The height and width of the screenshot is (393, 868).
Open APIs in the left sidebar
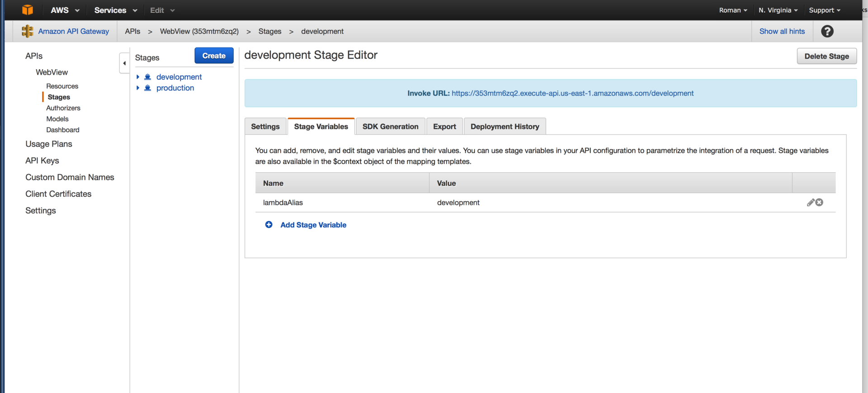click(x=34, y=56)
